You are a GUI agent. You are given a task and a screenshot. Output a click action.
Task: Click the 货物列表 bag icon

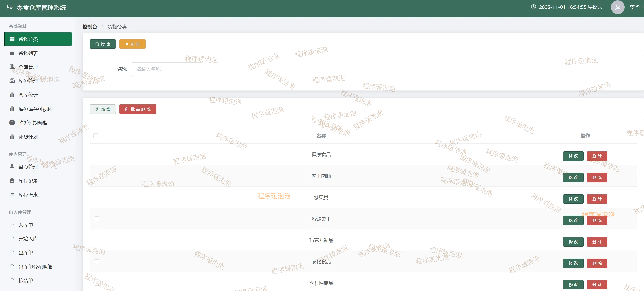click(x=12, y=53)
